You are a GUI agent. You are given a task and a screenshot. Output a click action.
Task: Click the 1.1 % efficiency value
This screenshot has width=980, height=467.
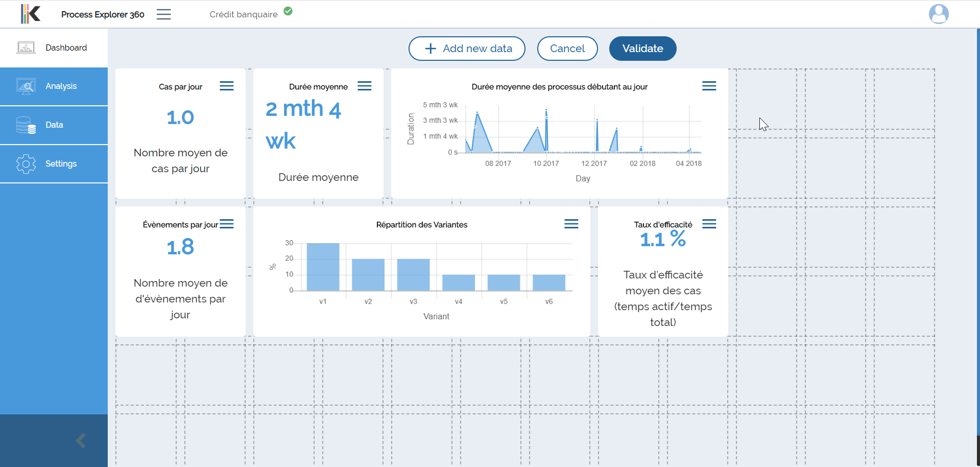[663, 239]
